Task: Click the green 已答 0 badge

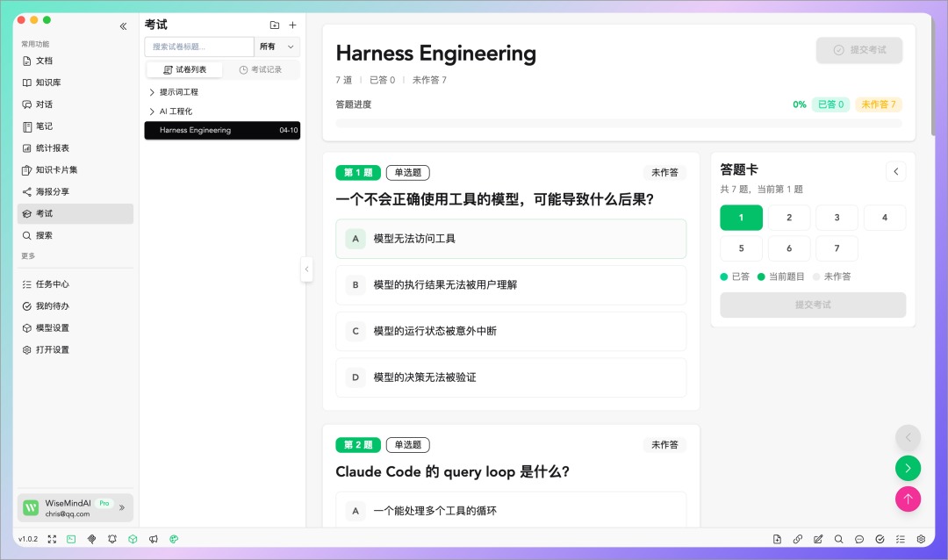Action: click(830, 104)
